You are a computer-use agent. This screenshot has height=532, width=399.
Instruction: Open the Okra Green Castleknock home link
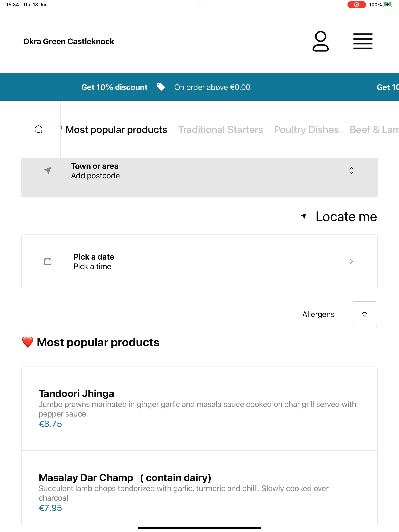(69, 41)
